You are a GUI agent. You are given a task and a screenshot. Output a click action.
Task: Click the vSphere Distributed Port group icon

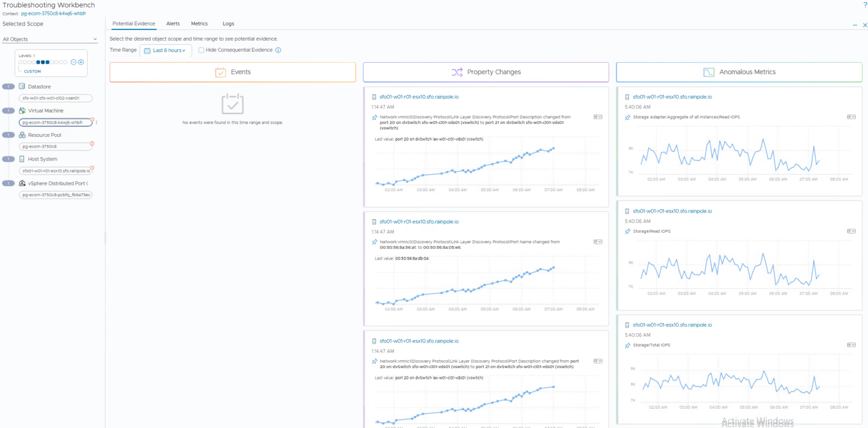22,183
